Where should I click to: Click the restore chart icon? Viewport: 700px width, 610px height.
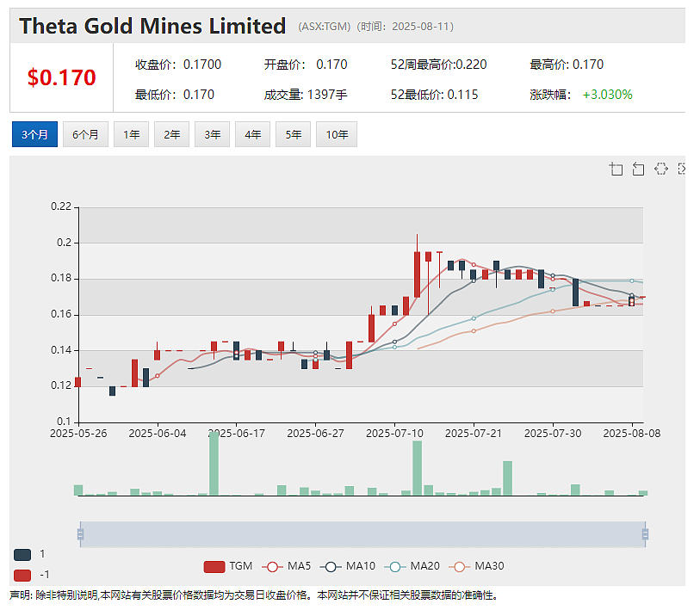coord(661,169)
